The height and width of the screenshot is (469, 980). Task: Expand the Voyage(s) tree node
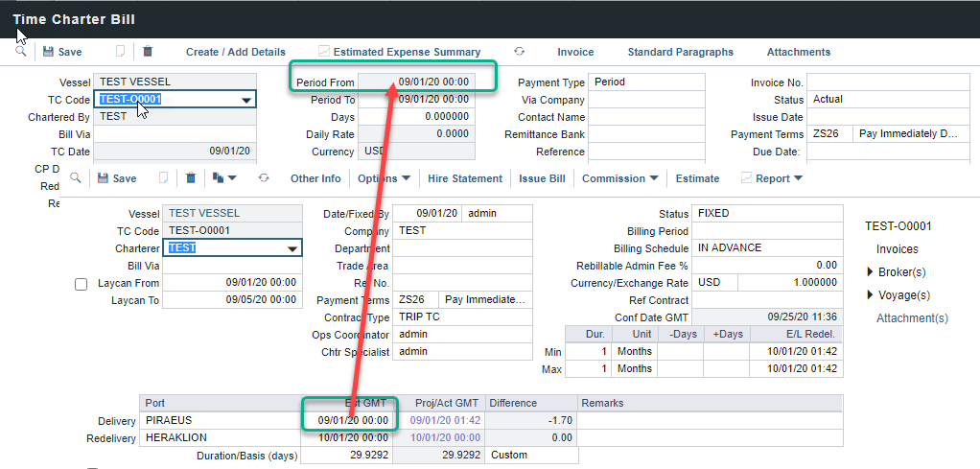(x=871, y=294)
